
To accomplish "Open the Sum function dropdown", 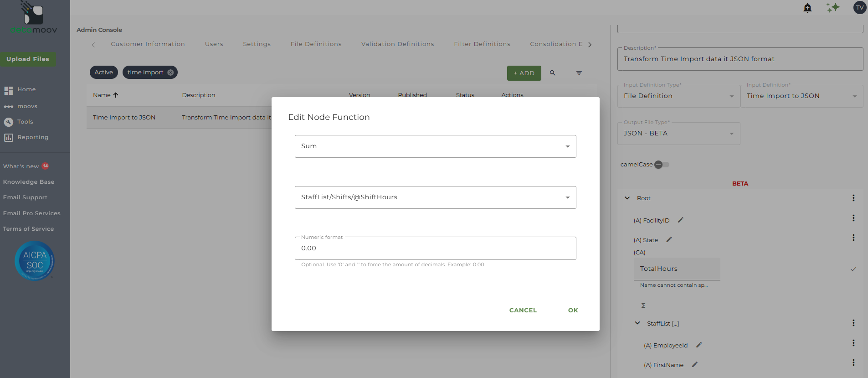I will [x=435, y=146].
